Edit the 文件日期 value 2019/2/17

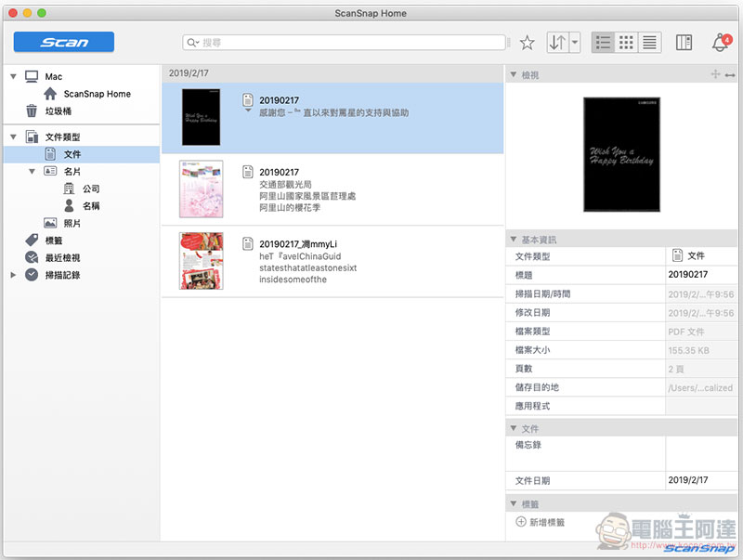pos(701,480)
